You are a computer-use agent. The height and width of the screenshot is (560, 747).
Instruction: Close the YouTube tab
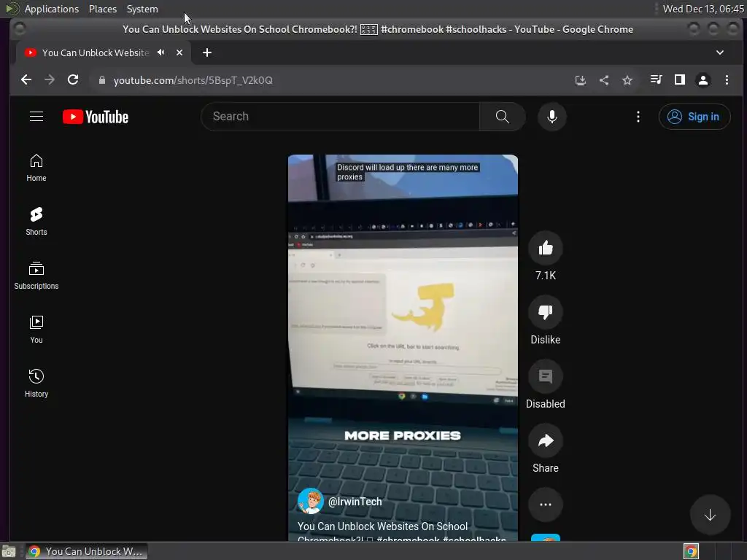coord(179,52)
